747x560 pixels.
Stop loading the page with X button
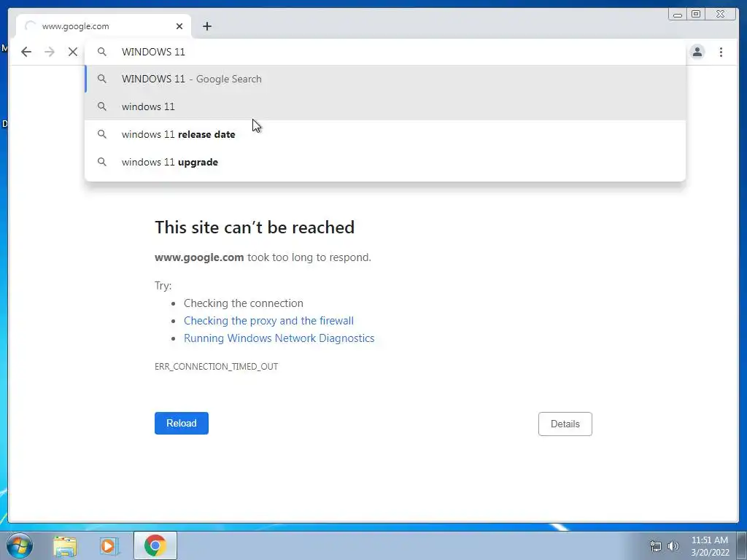pyautogui.click(x=72, y=52)
